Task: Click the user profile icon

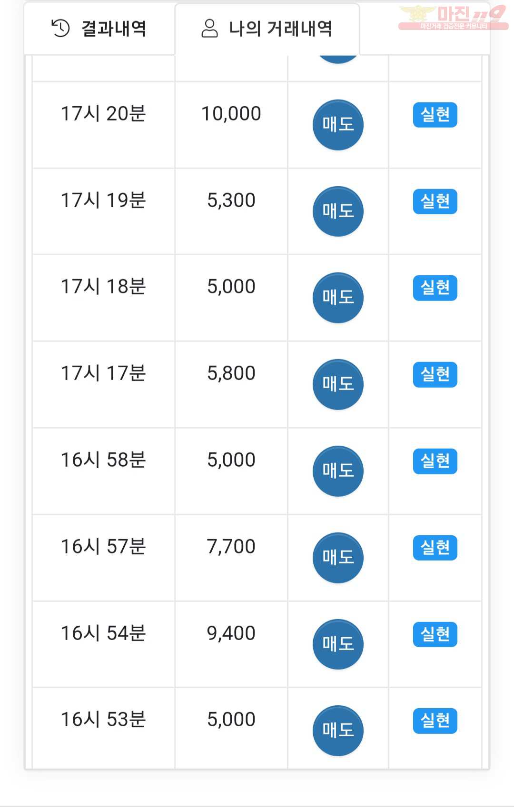Action: point(209,29)
